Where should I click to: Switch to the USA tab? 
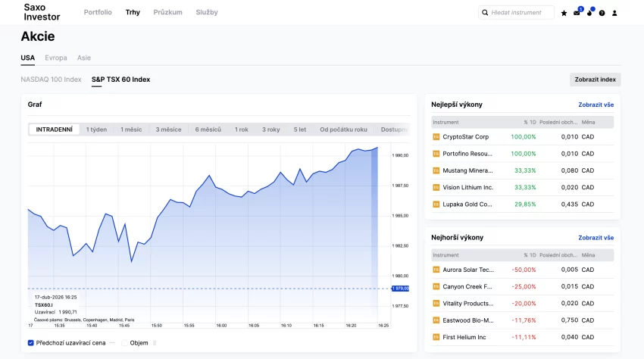click(x=28, y=58)
